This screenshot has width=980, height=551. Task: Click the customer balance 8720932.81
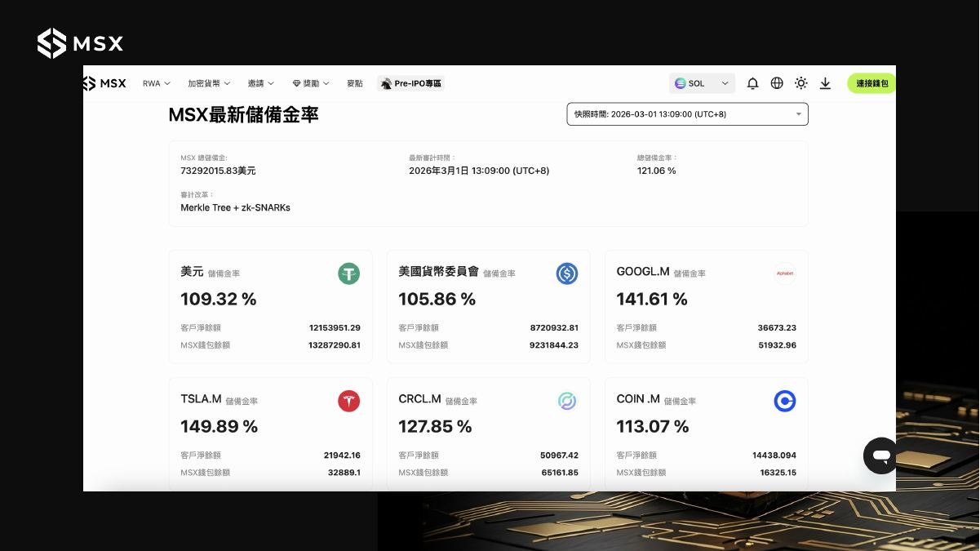(554, 327)
